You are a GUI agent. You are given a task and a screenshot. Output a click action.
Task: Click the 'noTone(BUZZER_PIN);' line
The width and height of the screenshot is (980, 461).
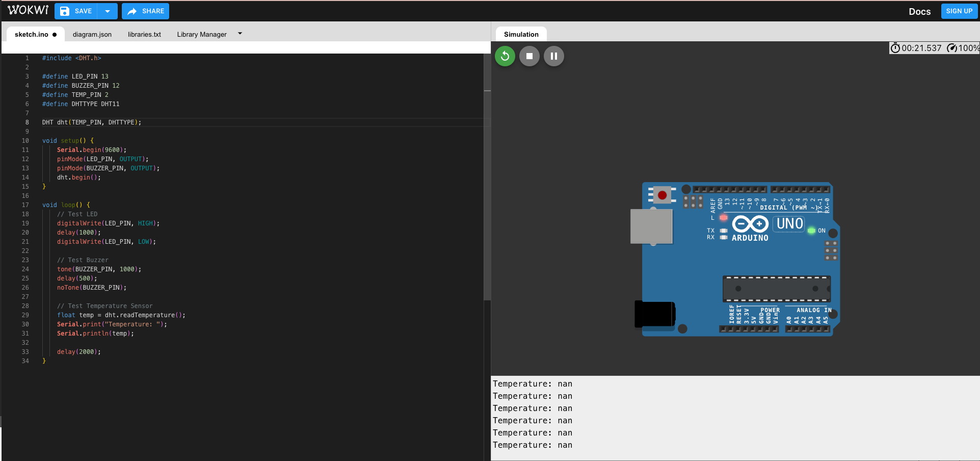coord(92,288)
